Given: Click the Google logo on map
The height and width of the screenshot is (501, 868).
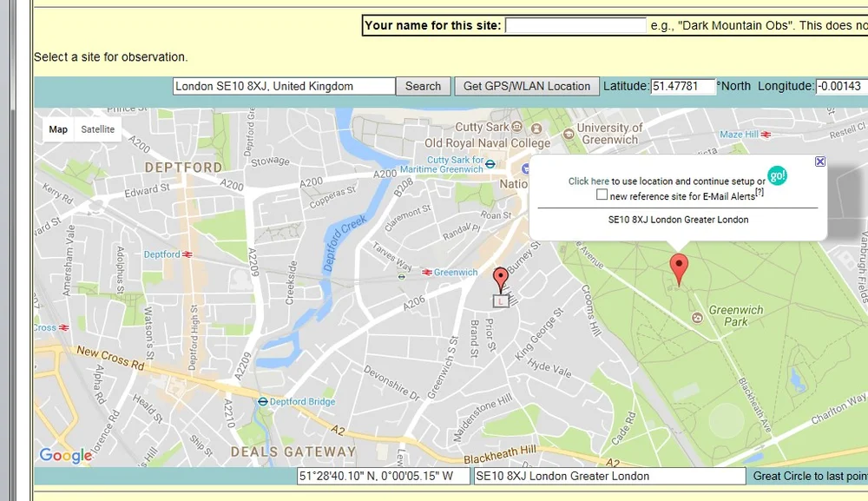Looking at the screenshot, I should point(66,455).
